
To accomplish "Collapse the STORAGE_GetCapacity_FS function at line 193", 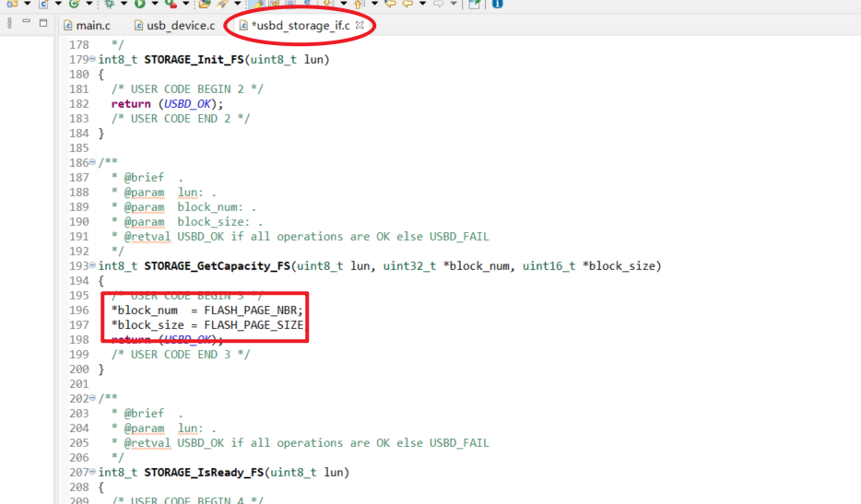I will pyautogui.click(x=93, y=265).
